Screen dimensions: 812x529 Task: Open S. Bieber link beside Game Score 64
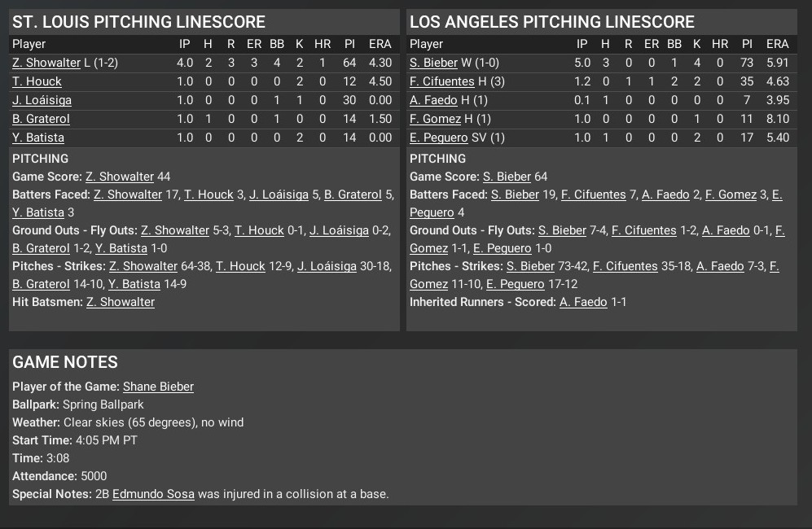point(507,177)
